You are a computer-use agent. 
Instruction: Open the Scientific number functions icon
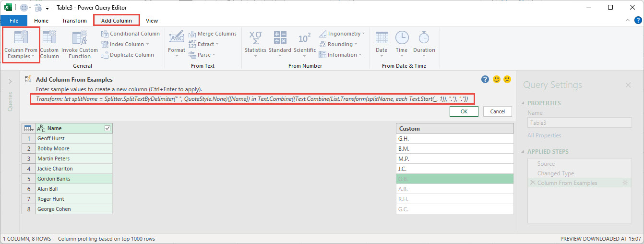(x=305, y=38)
